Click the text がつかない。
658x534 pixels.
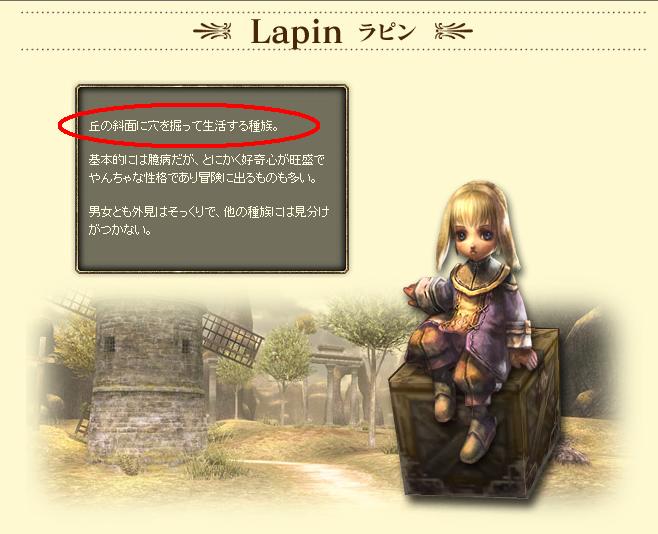pyautogui.click(x=120, y=230)
